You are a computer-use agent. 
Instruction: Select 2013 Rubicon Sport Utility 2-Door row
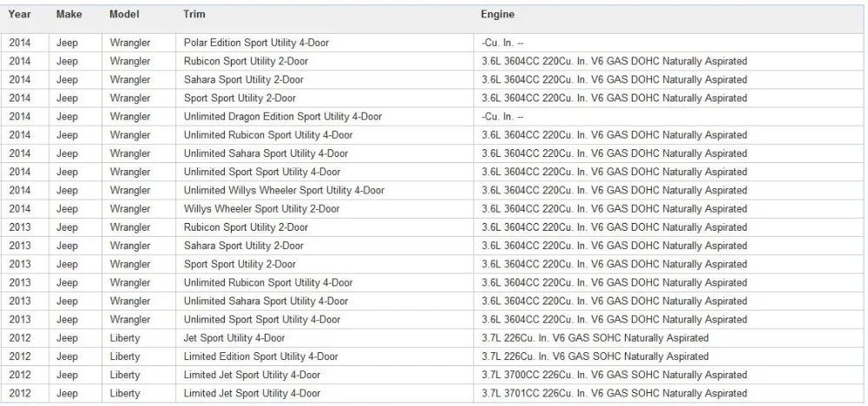431,227
